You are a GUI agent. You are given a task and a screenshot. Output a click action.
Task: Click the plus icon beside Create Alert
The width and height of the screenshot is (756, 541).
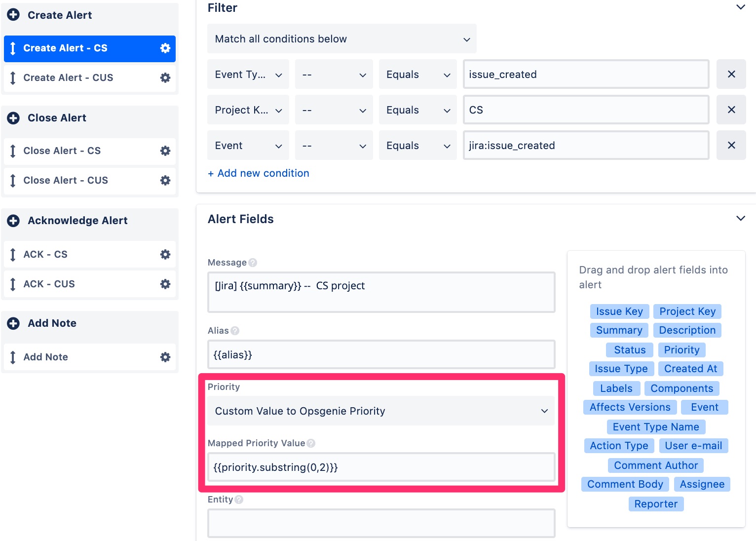click(x=12, y=15)
